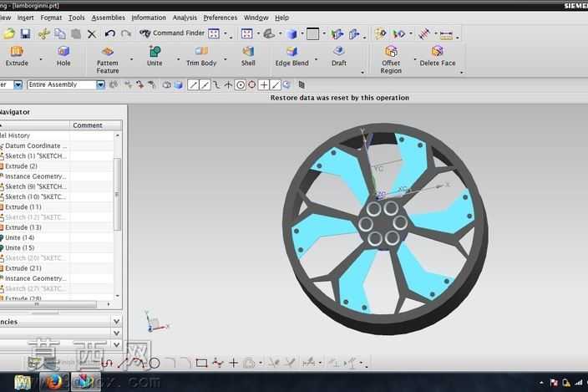
Task: Expand the shaded cube rendering style dropdown
Action: [302, 33]
